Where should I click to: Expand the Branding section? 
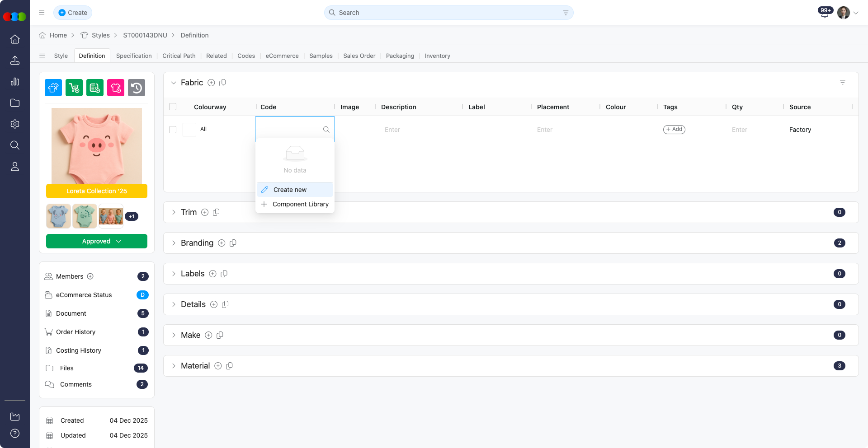174,243
